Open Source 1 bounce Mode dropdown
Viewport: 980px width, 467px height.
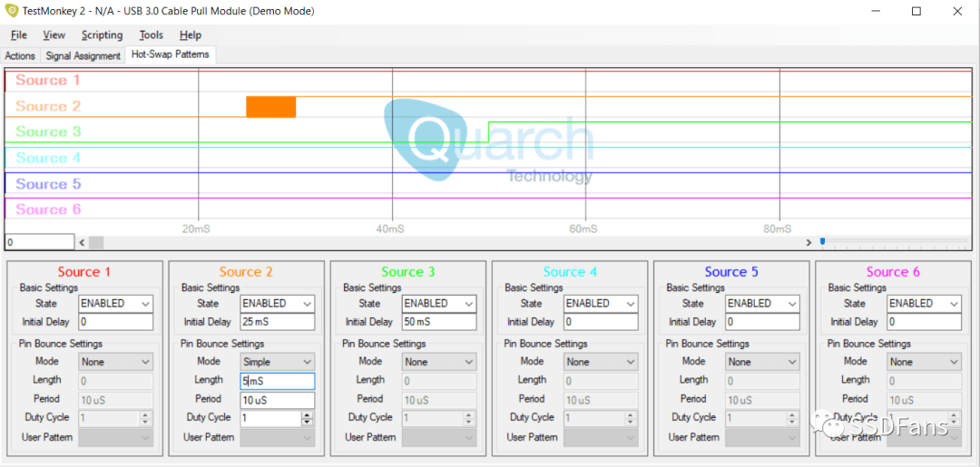[x=115, y=362]
